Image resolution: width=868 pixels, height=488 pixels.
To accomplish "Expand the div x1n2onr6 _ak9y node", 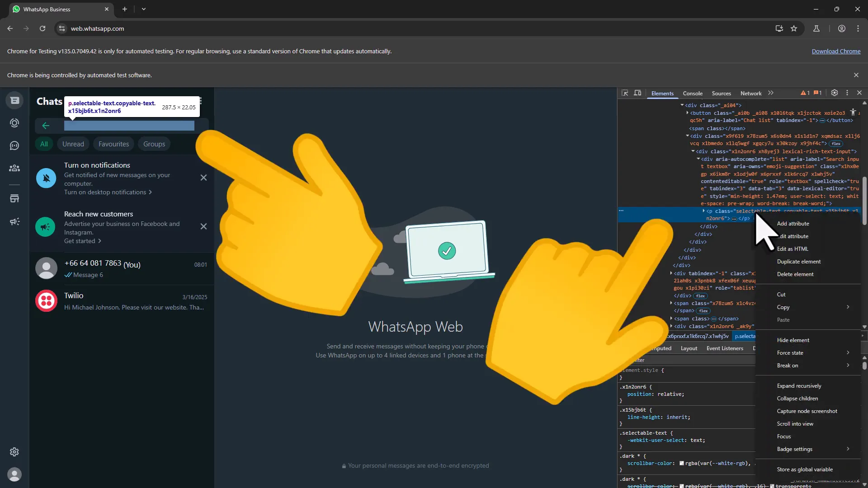I will point(671,326).
